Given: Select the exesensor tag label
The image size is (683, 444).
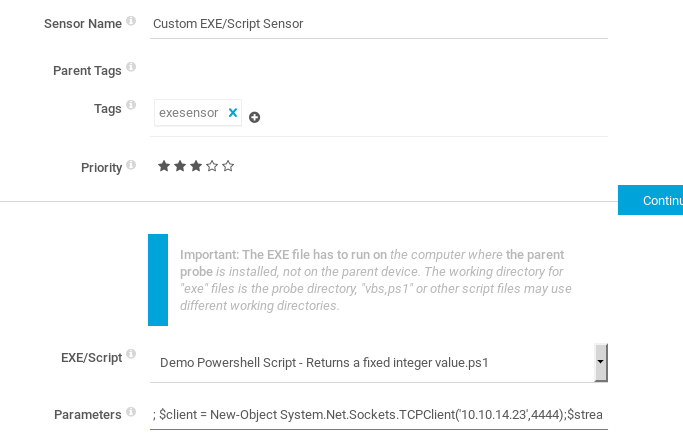Looking at the screenshot, I should click(188, 113).
